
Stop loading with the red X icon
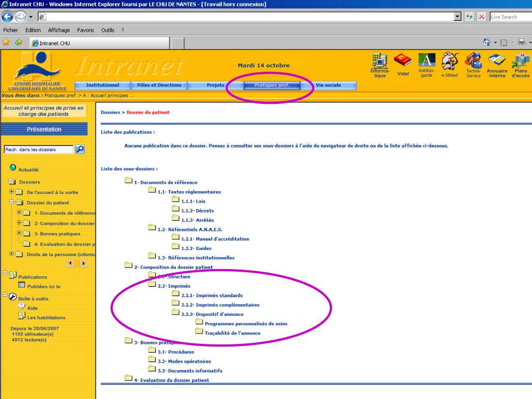point(482,17)
